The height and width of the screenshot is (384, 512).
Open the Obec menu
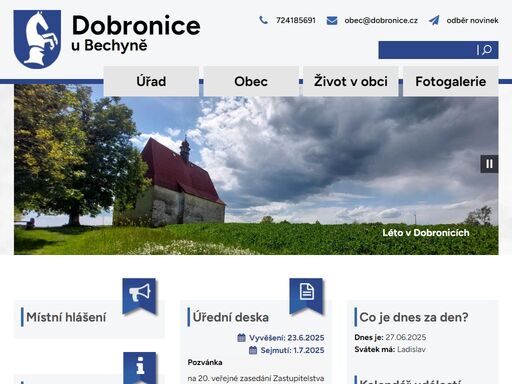tap(251, 81)
